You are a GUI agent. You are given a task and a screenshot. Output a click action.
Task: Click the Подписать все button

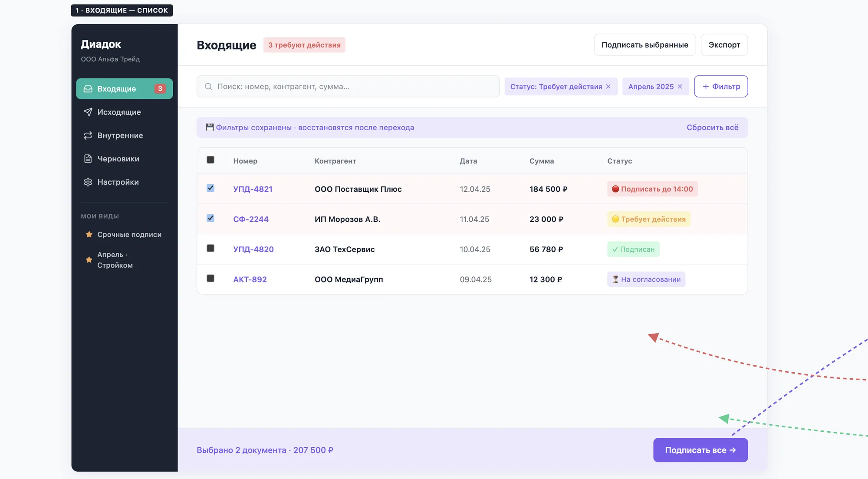(700, 450)
